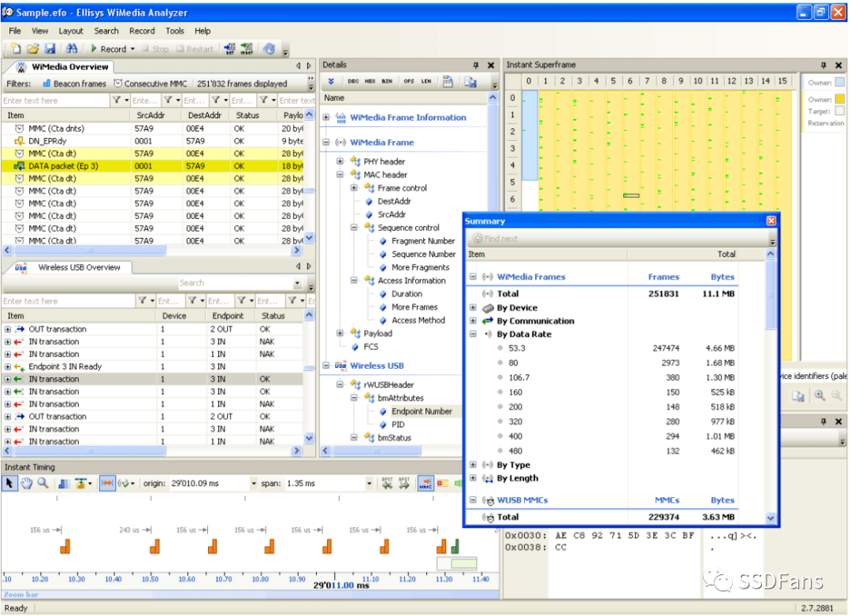
Task: Collapse the Access Information node
Action: tap(354, 280)
